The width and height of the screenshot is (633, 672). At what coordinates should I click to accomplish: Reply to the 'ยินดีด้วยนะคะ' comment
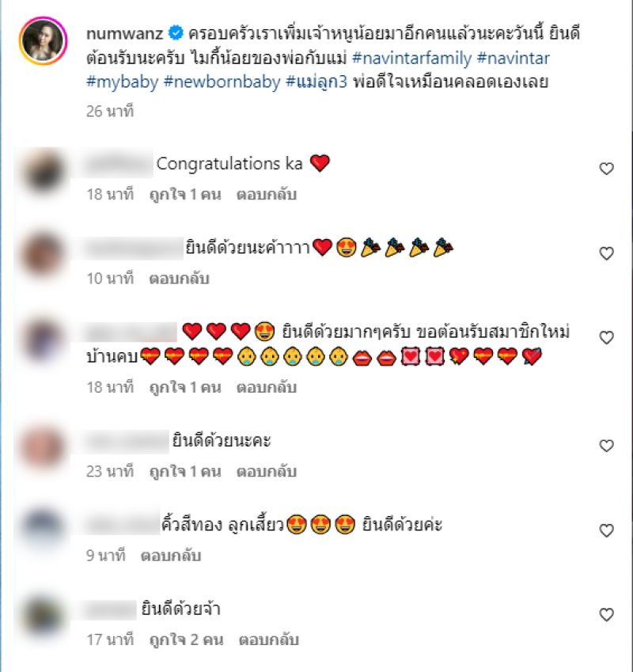point(267,472)
